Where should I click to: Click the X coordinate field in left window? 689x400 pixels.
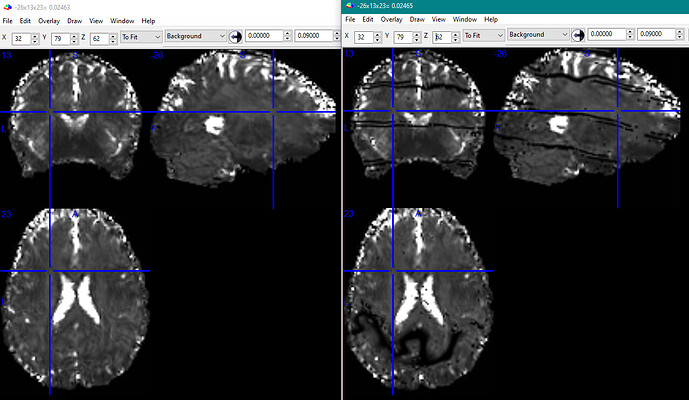pos(21,39)
